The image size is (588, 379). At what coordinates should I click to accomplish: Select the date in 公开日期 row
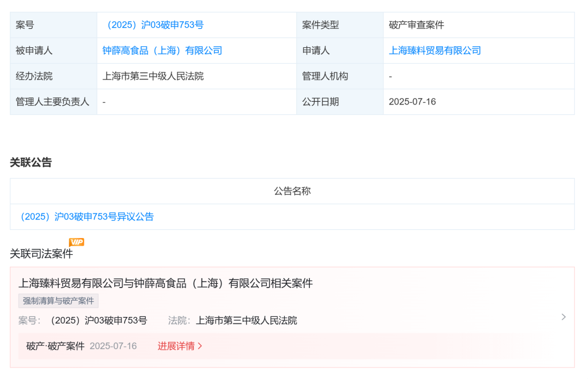412,102
